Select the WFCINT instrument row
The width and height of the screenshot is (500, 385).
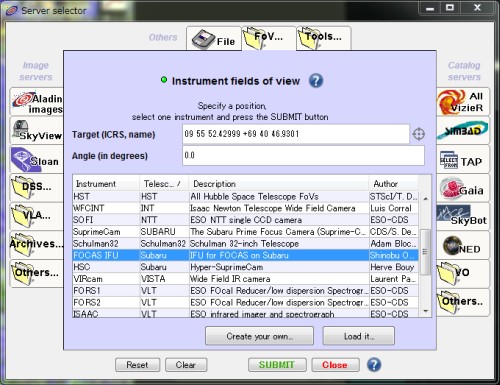pos(245,208)
